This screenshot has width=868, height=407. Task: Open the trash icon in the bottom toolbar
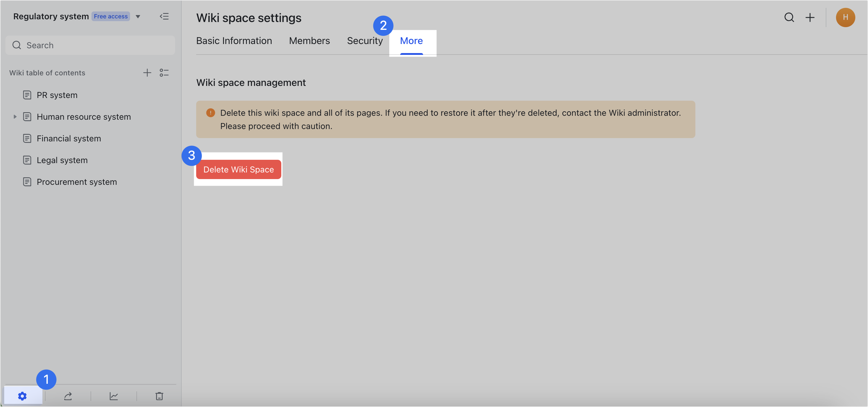159,396
